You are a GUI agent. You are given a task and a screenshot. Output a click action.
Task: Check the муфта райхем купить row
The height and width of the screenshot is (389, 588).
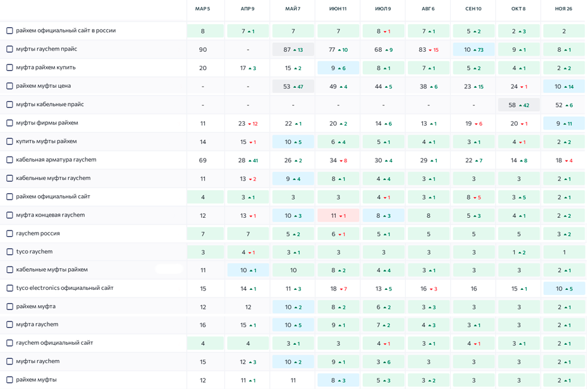[9, 68]
